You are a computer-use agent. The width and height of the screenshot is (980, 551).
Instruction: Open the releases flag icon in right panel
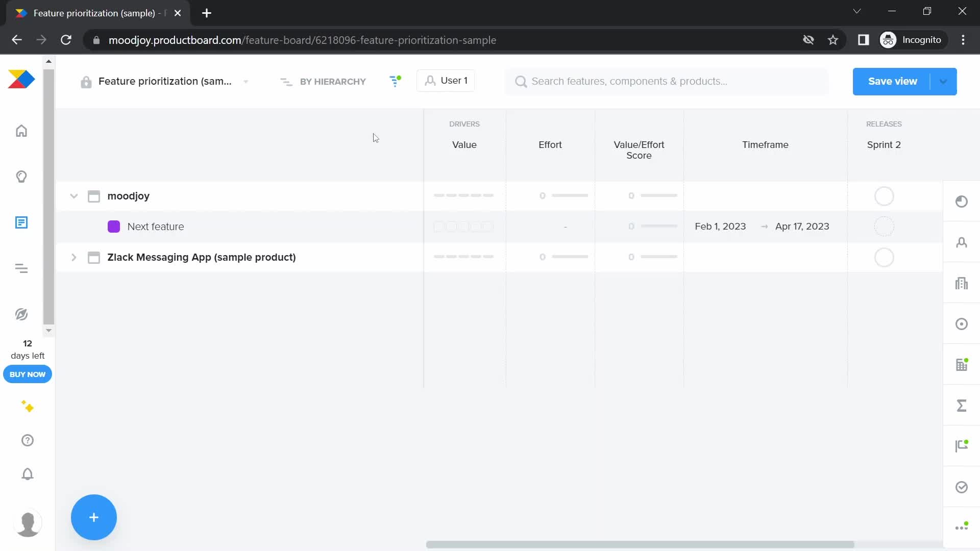[x=962, y=446]
